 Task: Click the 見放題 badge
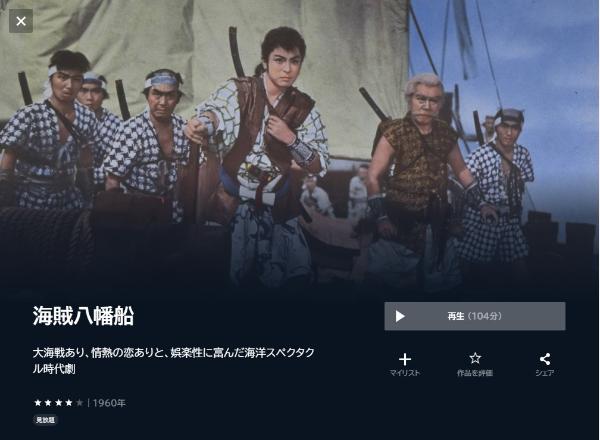[45, 420]
